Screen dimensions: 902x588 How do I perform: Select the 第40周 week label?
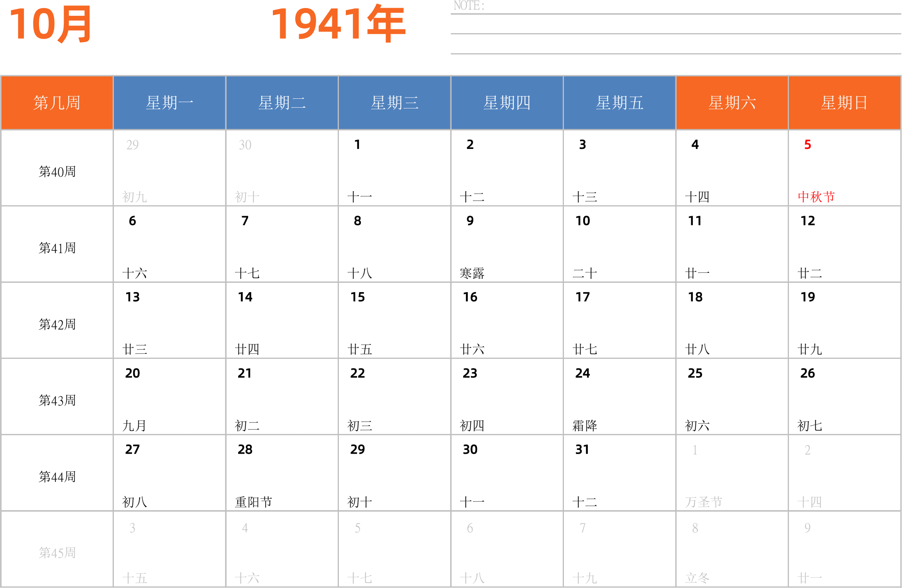[x=57, y=172]
